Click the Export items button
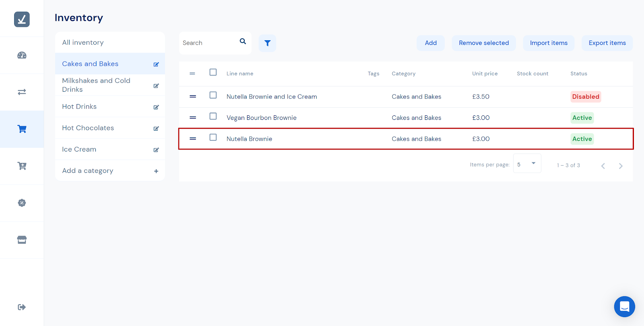This screenshot has width=644, height=326. [607, 43]
